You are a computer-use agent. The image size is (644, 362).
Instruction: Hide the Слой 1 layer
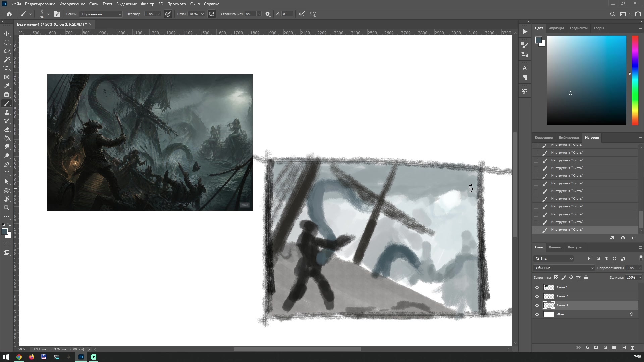click(538, 287)
